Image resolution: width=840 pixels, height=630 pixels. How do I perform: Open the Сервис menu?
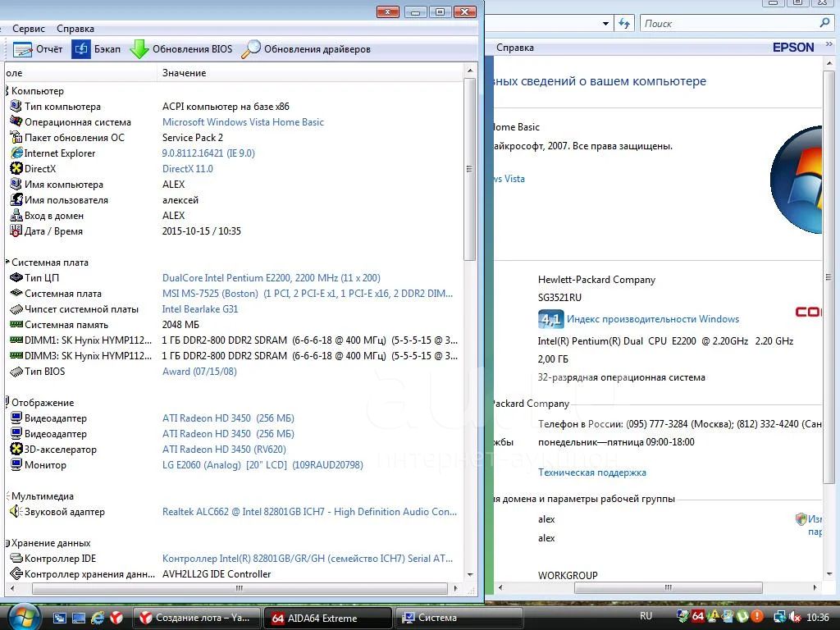click(29, 29)
